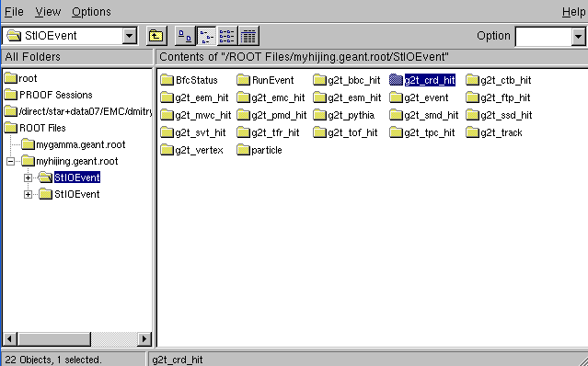Select g2t_tof_hit folder
588x366 pixels.
pyautogui.click(x=346, y=132)
